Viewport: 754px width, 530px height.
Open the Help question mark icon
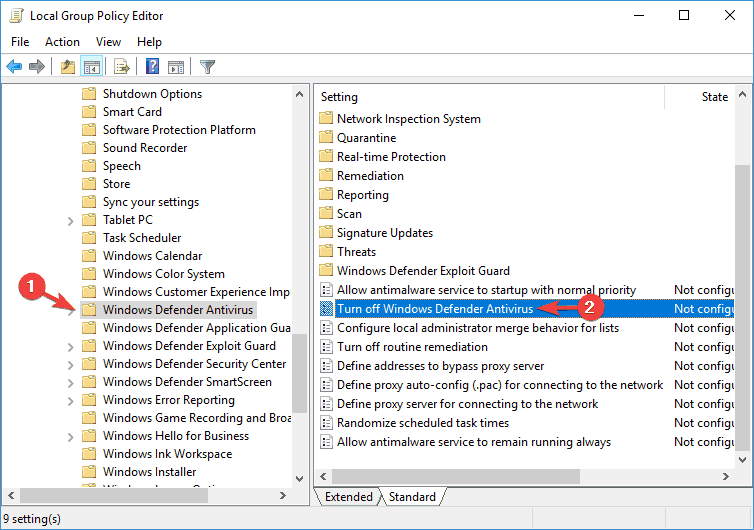[x=152, y=66]
